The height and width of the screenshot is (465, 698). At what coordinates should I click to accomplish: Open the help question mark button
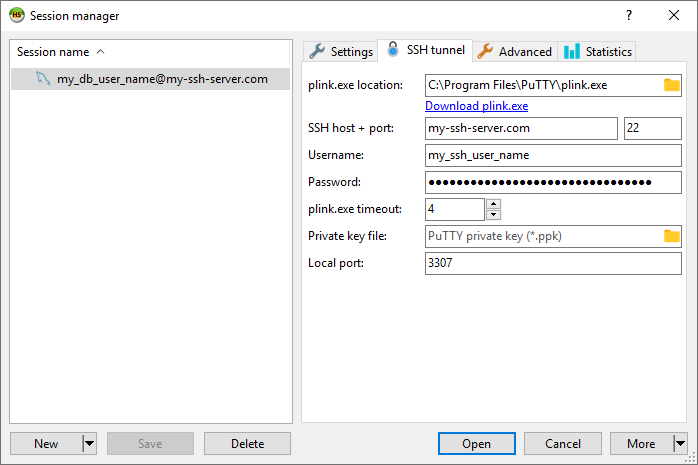tap(629, 16)
